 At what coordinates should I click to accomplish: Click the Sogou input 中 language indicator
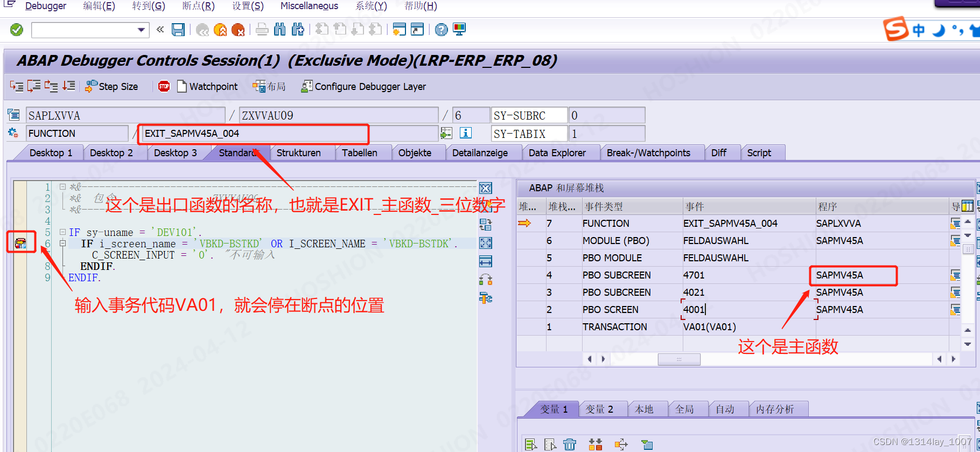tap(918, 30)
